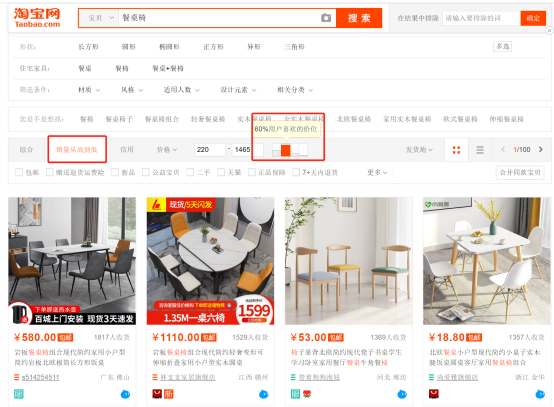Filter by 圆形 shape
Image resolution: width=554 pixels, height=407 pixels.
point(129,47)
